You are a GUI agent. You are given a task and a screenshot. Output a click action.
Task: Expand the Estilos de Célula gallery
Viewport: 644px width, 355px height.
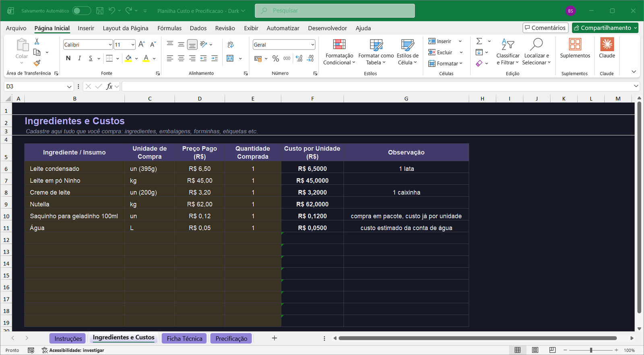407,52
